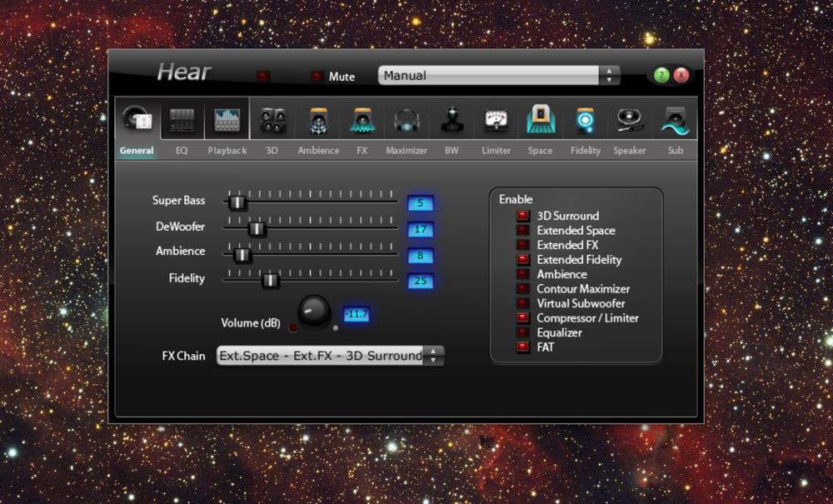This screenshot has height=504, width=833.
Task: Switch to the BW tab label
Action: point(451,150)
